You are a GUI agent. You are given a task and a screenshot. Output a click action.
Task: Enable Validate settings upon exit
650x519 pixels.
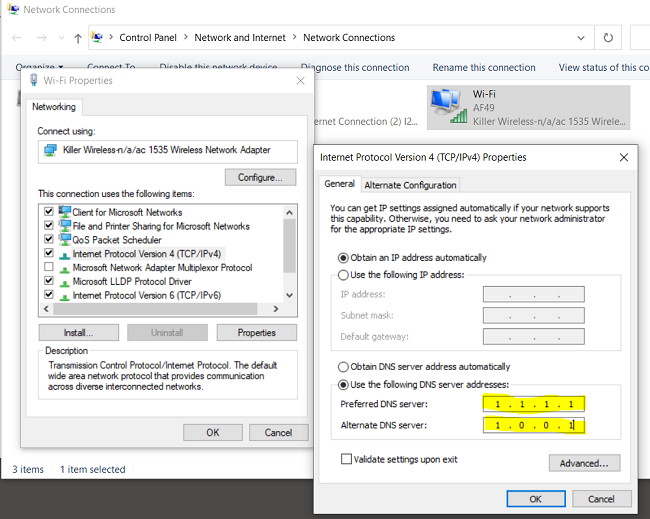coord(346,459)
